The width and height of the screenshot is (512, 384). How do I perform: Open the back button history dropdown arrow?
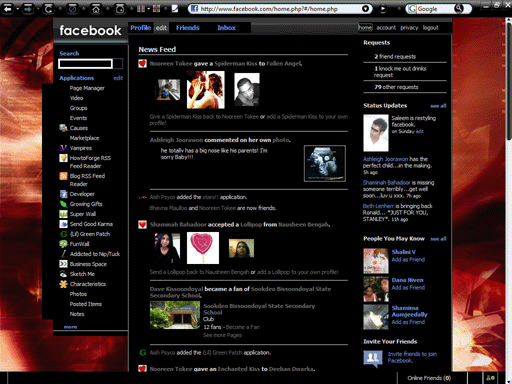pyautogui.click(x=17, y=9)
